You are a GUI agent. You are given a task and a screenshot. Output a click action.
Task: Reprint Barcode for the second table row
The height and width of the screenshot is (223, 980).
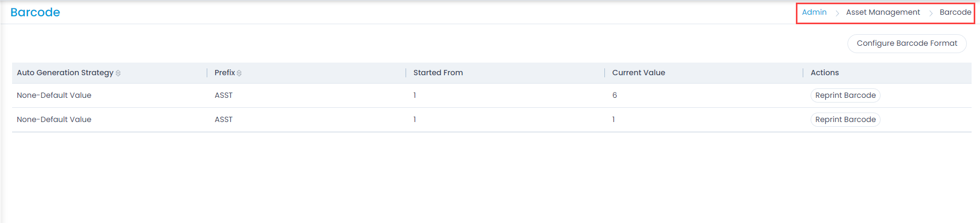click(x=845, y=119)
